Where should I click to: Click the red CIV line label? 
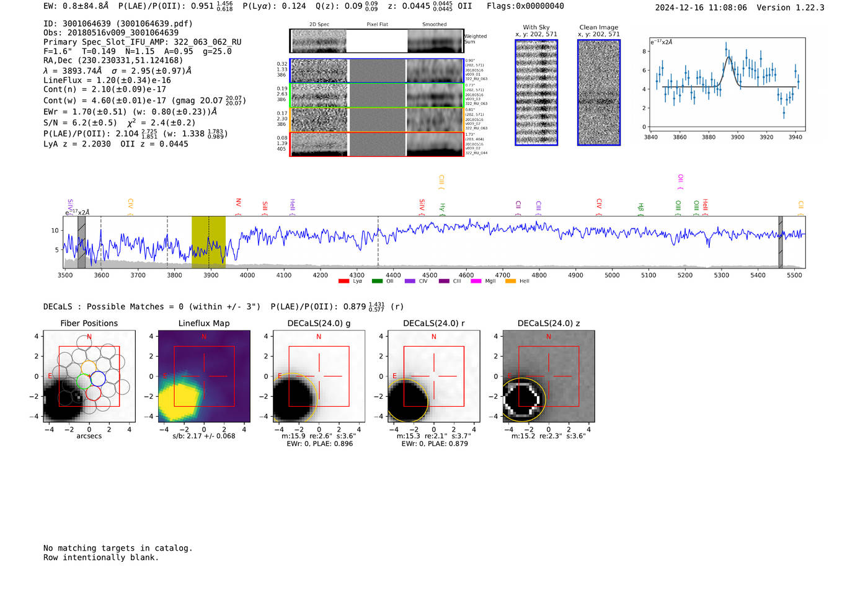tap(599, 207)
